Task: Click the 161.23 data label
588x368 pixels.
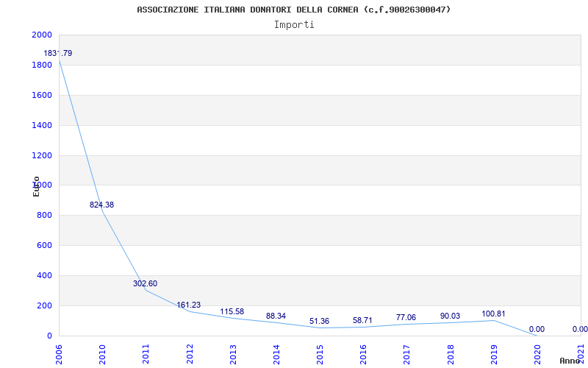Action: [x=188, y=305]
